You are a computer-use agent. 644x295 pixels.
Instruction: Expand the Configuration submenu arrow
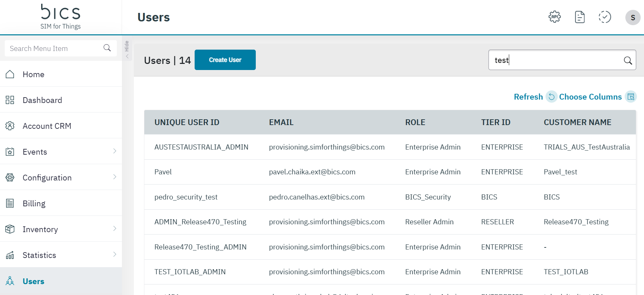coord(115,177)
